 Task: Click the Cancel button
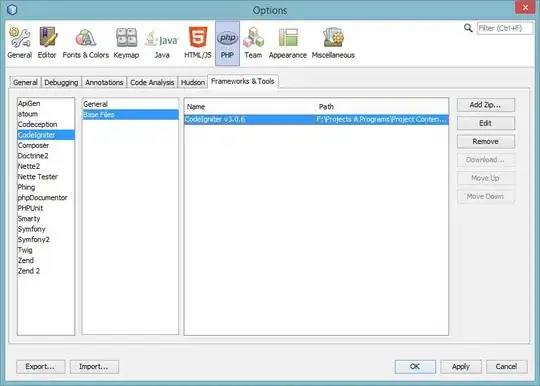pyautogui.click(x=506, y=367)
